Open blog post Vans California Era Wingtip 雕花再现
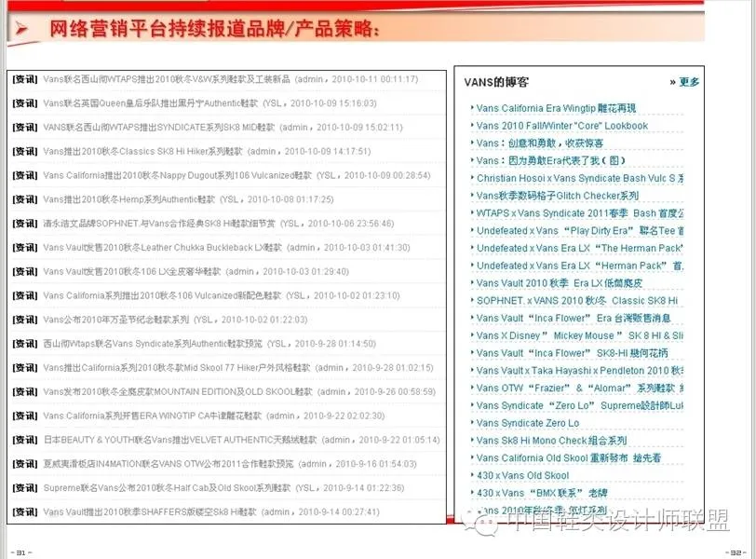 [x=556, y=108]
